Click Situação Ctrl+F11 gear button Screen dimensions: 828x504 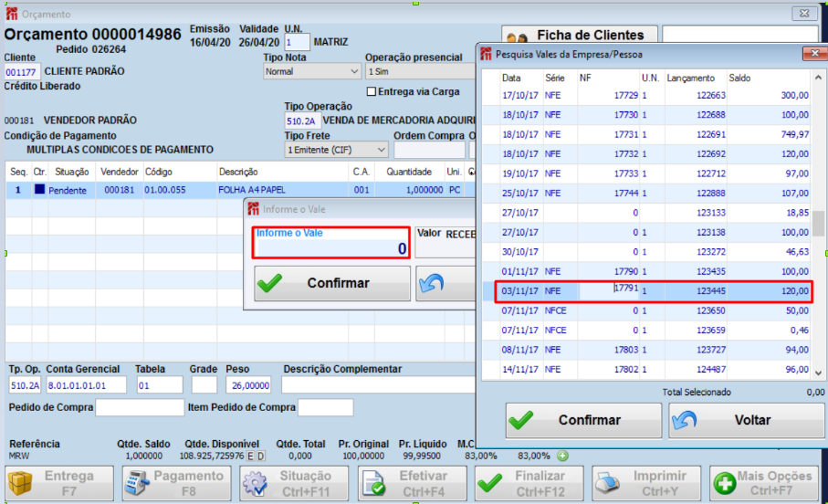294,483
